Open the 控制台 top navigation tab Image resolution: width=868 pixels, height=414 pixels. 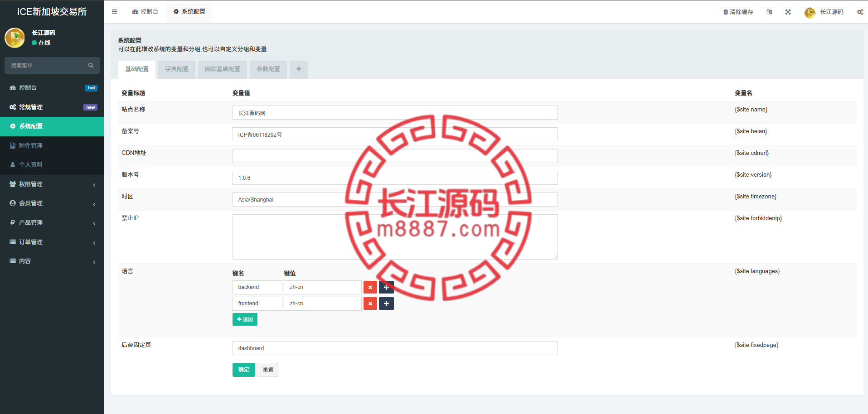[145, 12]
